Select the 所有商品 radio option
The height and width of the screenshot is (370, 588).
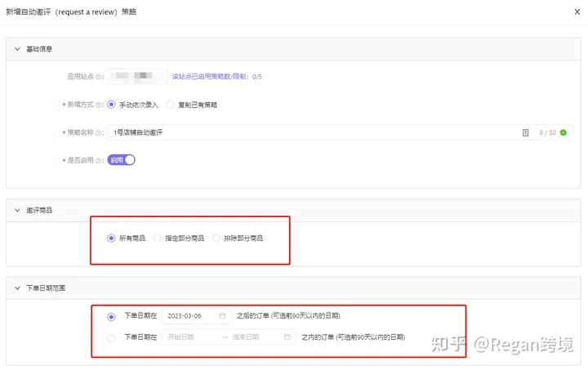click(x=111, y=238)
